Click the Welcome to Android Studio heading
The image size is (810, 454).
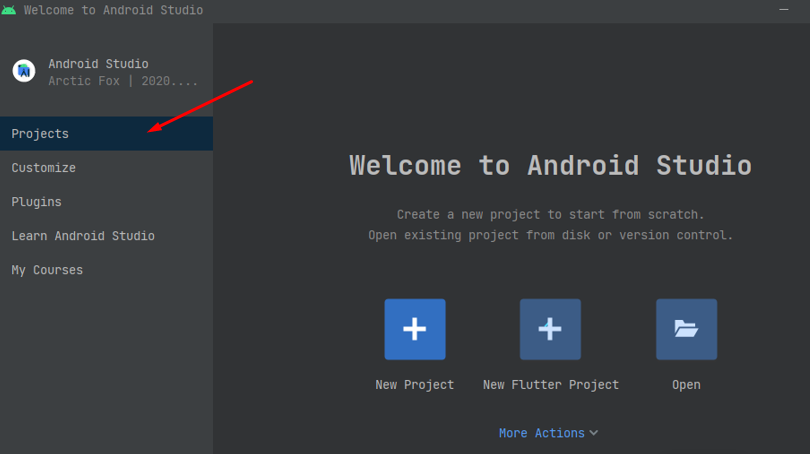point(551,166)
